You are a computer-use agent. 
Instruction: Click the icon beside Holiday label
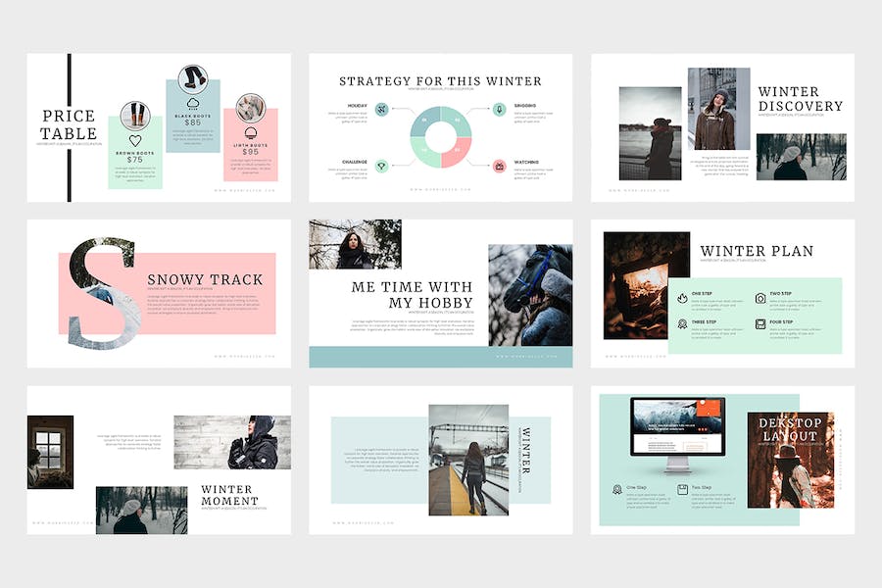pos(381,110)
